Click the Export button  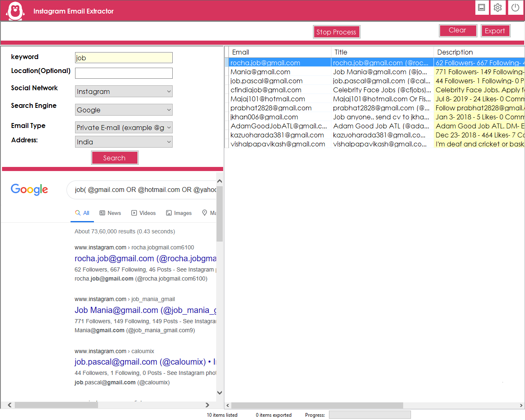495,31
